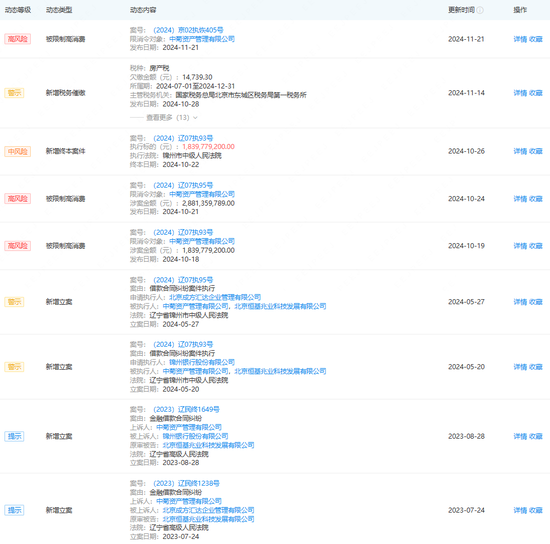Open 锦州银行股份有限公司 link in 2024-05-20 row
The width and height of the screenshot is (550, 544).
coord(202,362)
